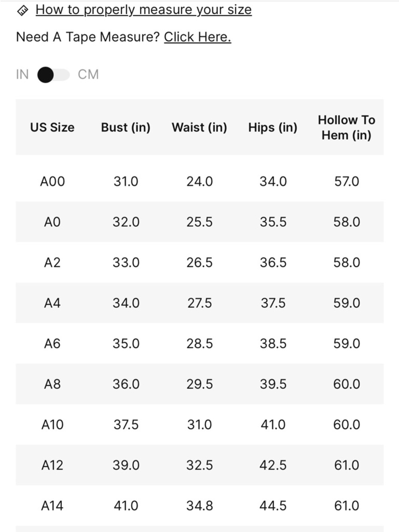Select the A8 size row
The image size is (399, 532).
(199, 384)
